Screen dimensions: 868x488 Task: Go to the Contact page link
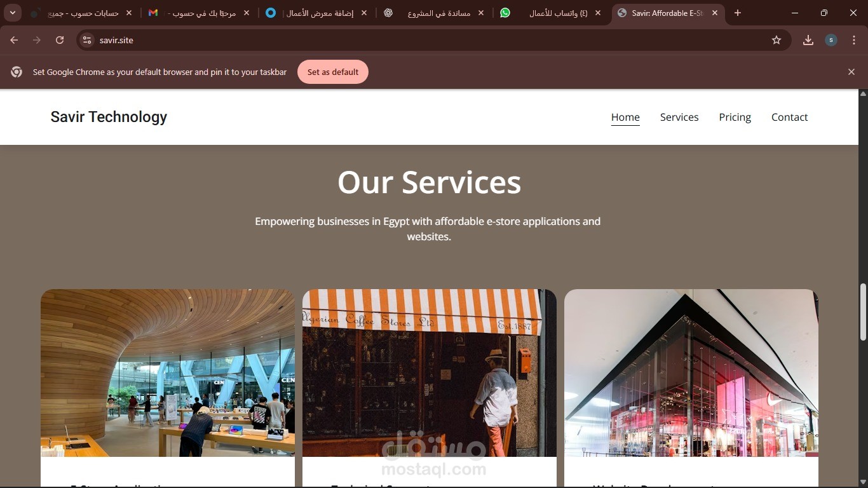790,117
